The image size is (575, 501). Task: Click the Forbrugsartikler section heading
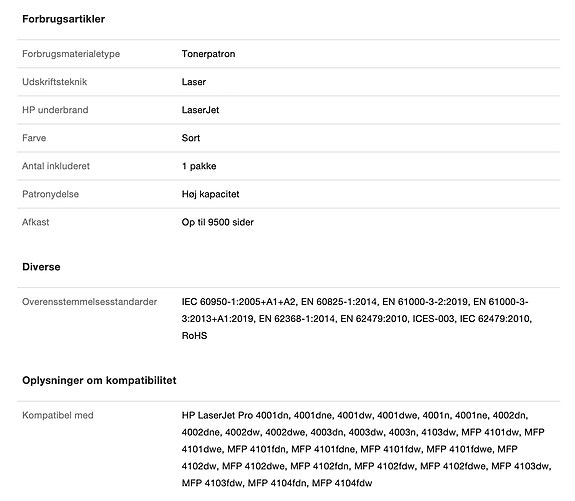pyautogui.click(x=63, y=19)
